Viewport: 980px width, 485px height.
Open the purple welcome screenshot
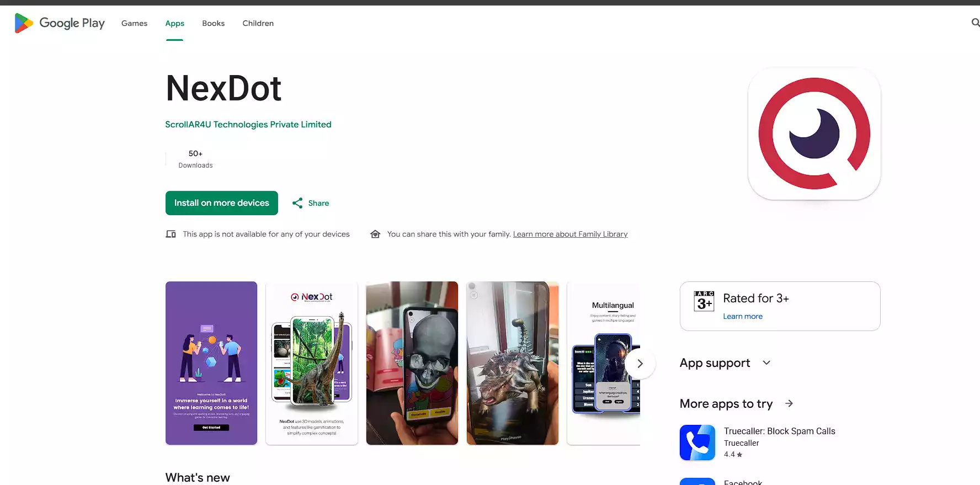(x=211, y=363)
